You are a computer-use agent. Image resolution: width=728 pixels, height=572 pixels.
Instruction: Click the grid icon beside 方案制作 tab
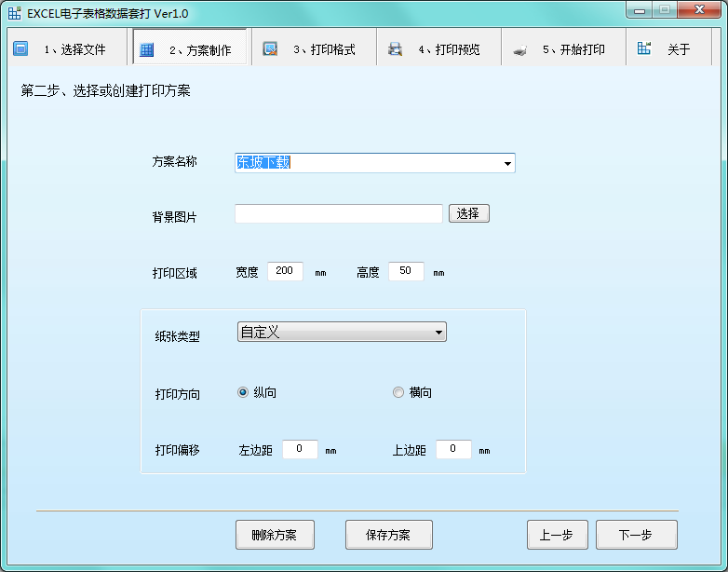click(147, 49)
